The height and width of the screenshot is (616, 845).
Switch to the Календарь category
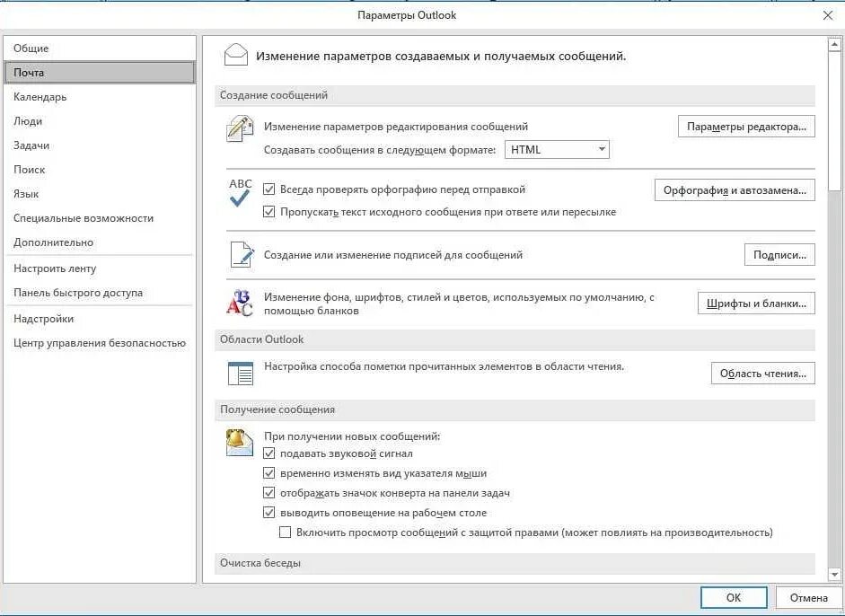[x=99, y=97]
